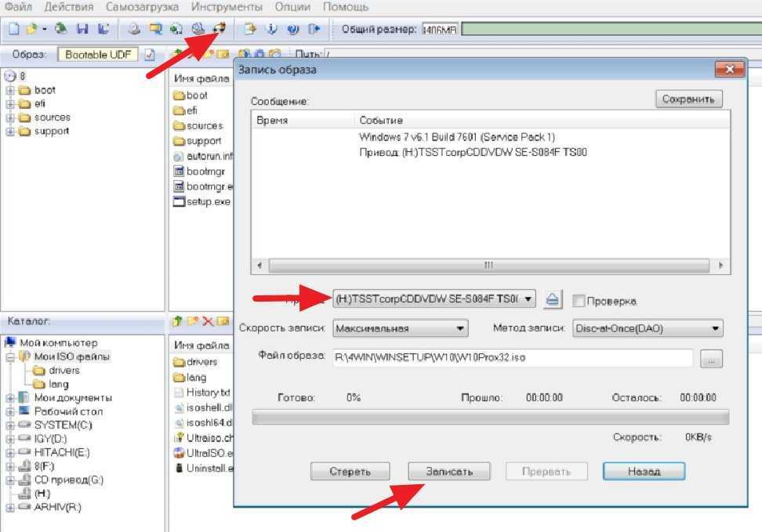The height and width of the screenshot is (532, 762).
Task: Open the Скорость записи Максимальная dropdown
Action: point(459,328)
